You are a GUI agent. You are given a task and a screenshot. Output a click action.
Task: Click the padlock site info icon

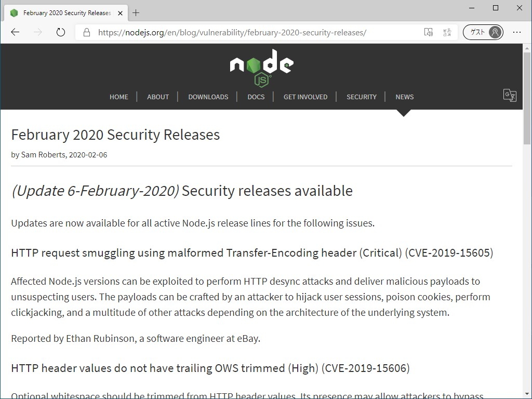(87, 32)
